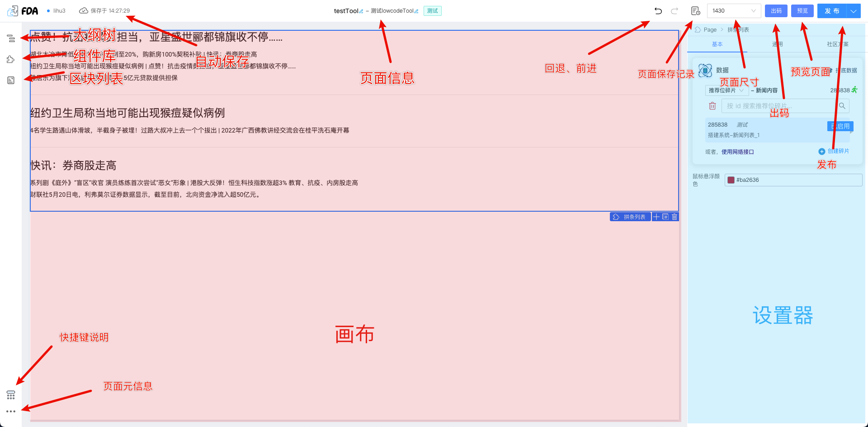868x427 pixels.
Task: Click headline 快讯：券商股走高
Action: pos(73,165)
